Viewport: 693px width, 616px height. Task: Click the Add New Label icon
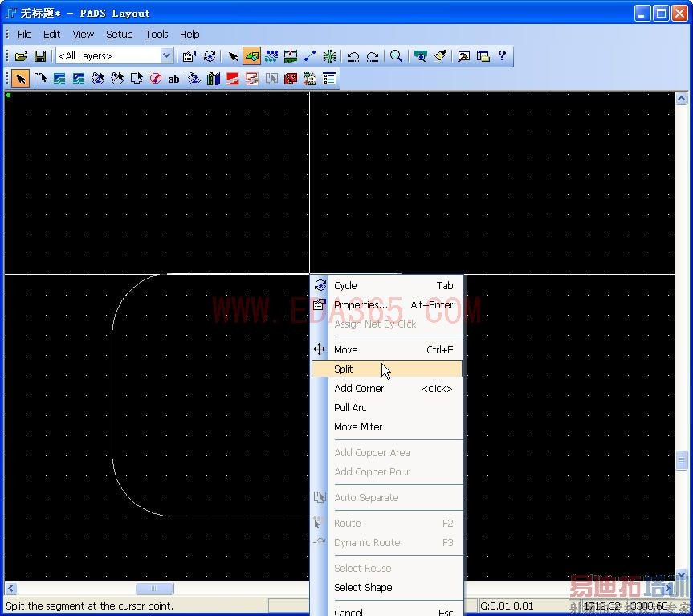pos(310,79)
